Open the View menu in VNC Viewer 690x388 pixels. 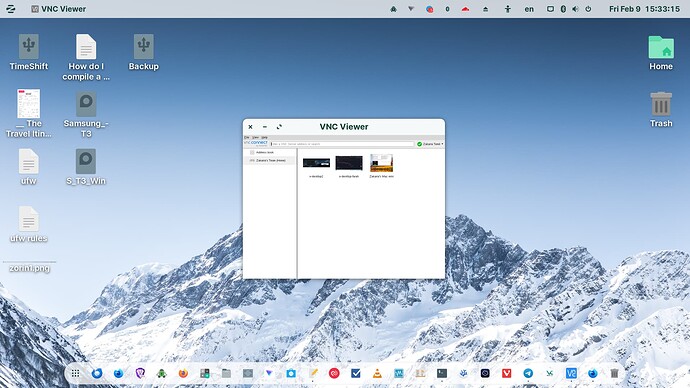click(255, 137)
